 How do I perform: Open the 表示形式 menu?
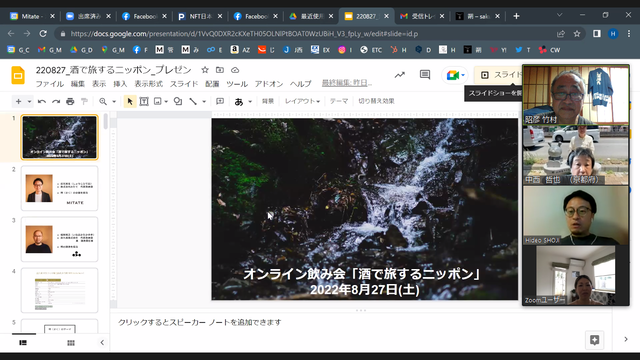pyautogui.click(x=149, y=84)
